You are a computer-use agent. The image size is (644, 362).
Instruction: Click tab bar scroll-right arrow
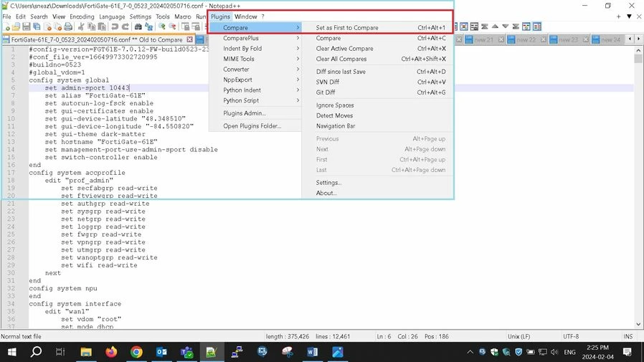[638, 39]
